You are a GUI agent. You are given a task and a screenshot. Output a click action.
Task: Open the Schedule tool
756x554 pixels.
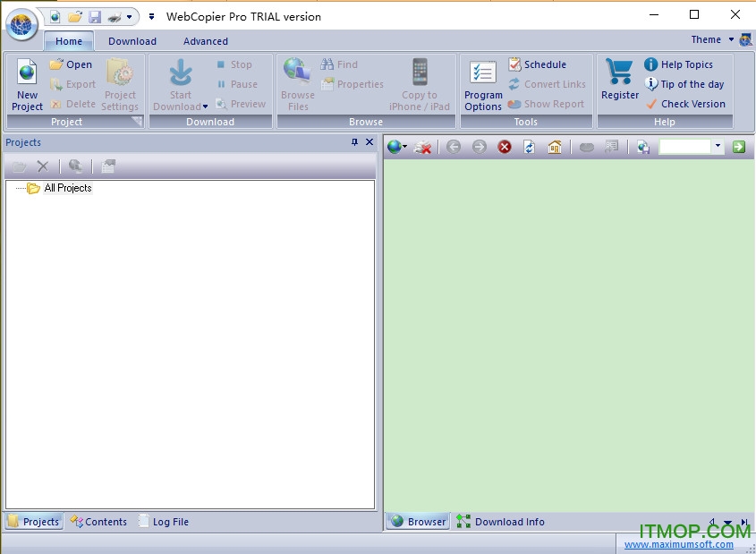tap(537, 64)
